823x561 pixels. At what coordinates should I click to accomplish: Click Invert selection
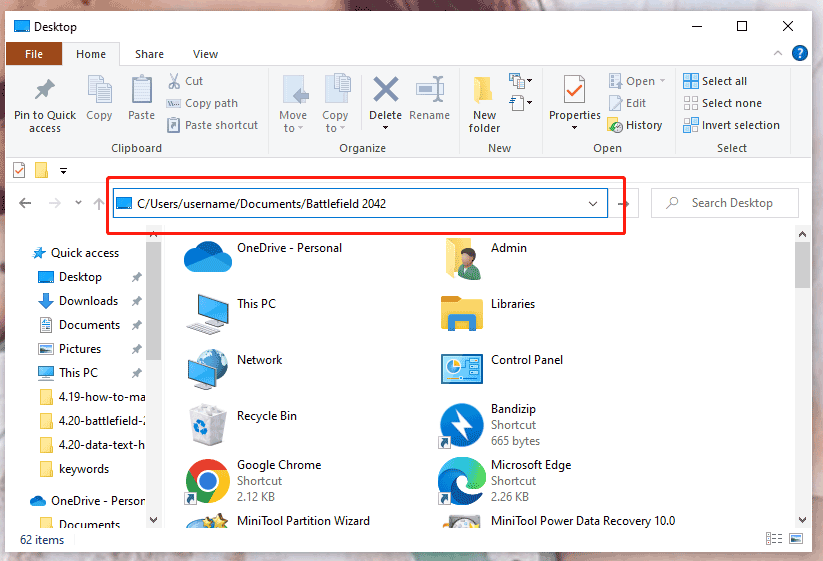731,125
